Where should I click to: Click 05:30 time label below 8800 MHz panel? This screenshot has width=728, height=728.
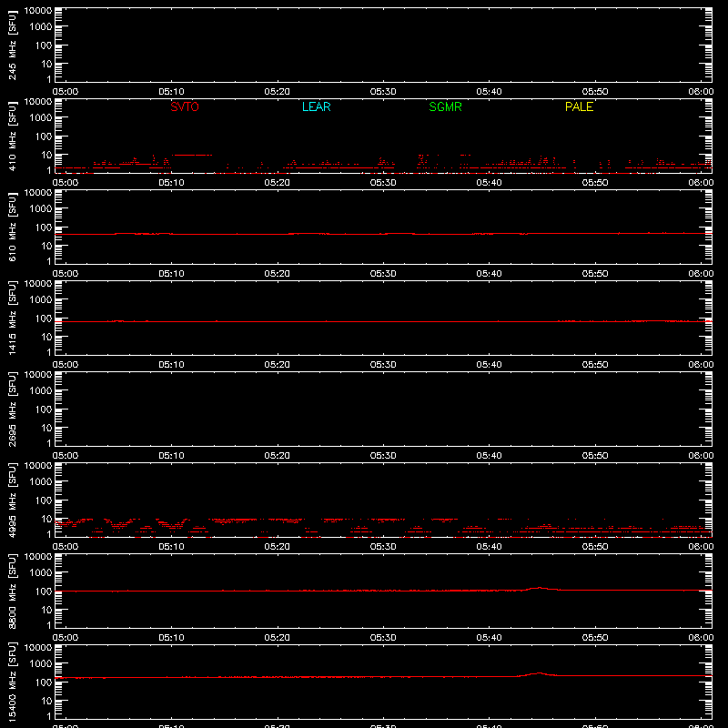[x=383, y=638]
